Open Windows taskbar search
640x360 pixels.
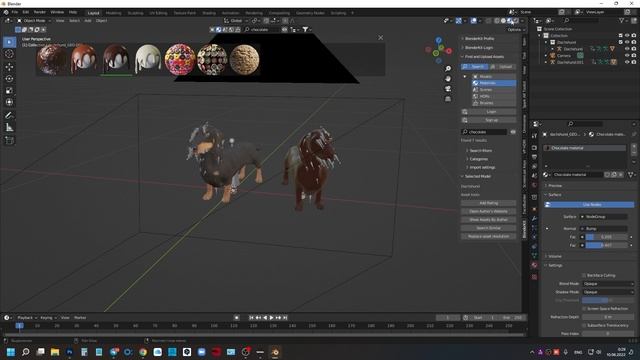tap(26, 352)
